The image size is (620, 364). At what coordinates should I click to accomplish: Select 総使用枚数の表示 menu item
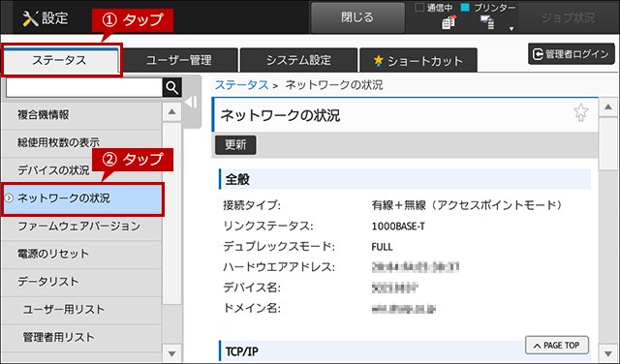click(81, 142)
